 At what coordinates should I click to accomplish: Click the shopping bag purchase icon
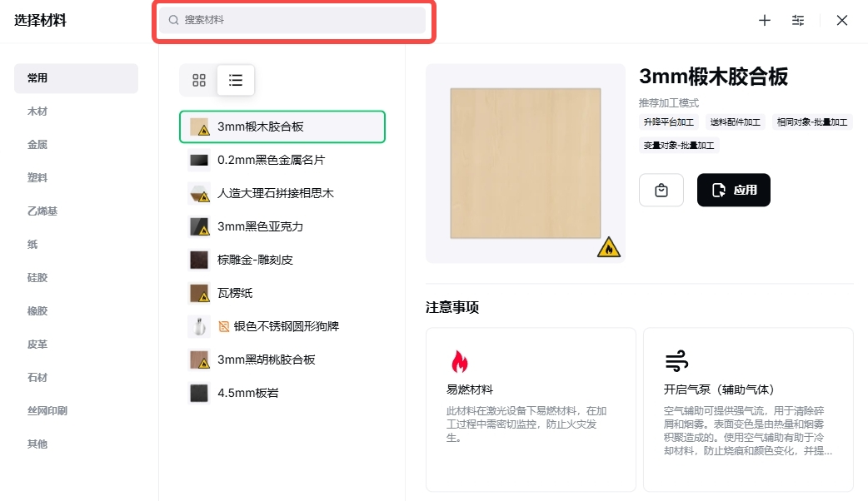pyautogui.click(x=661, y=190)
